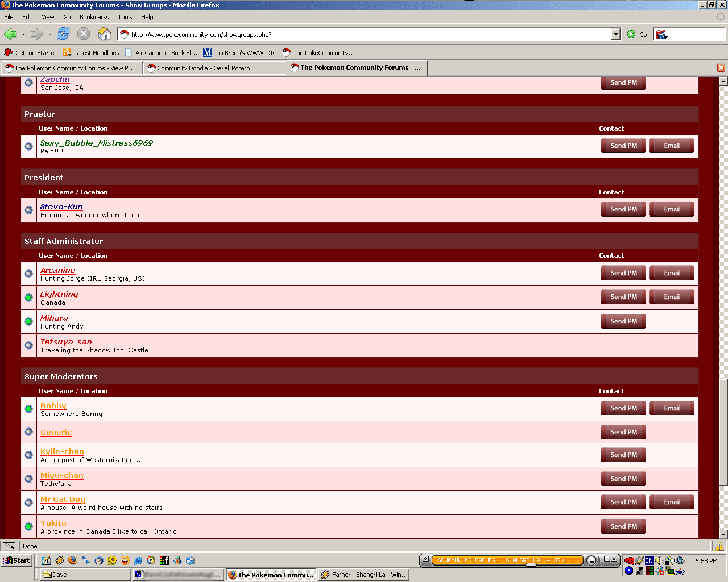Open the Getting Started bookmark
728x582 pixels.
(x=31, y=53)
